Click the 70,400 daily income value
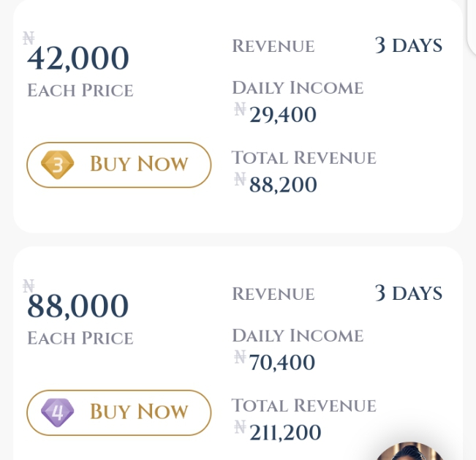This screenshot has height=460, width=476. (282, 363)
